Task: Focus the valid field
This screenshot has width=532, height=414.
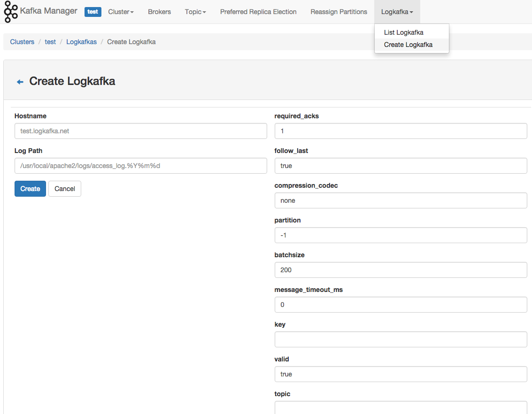Action: pos(401,374)
